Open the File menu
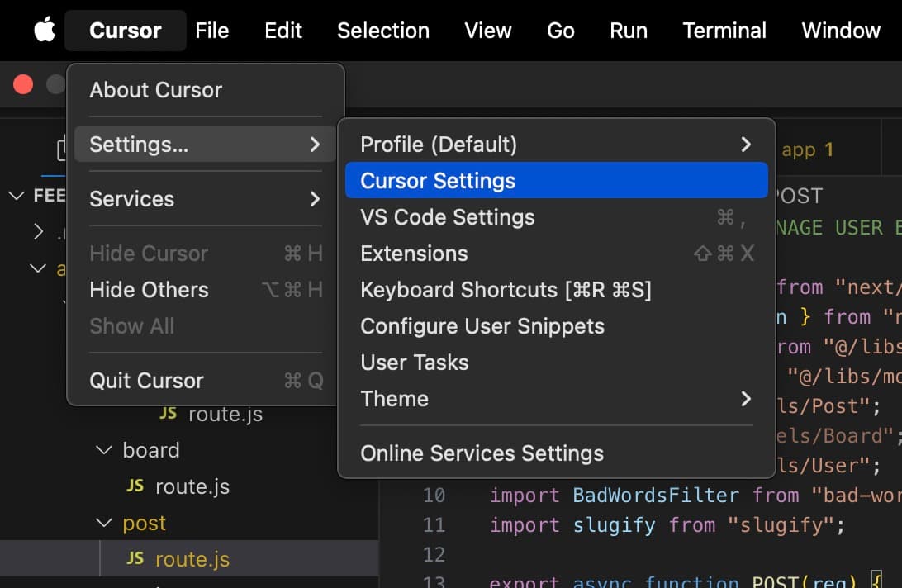This screenshot has height=588, width=902. coord(211,31)
